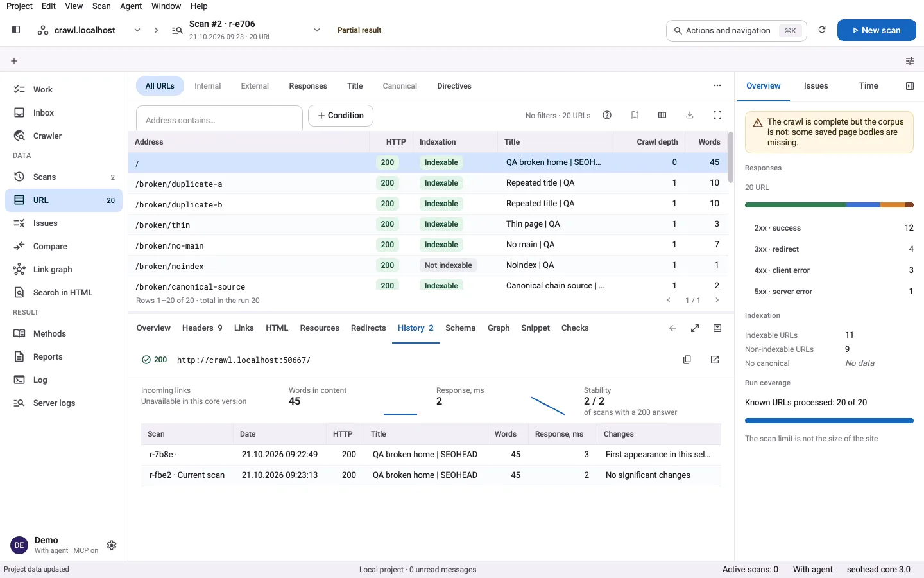The image size is (924, 578).
Task: Select the r-7b8e scan history row
Action: (x=431, y=455)
